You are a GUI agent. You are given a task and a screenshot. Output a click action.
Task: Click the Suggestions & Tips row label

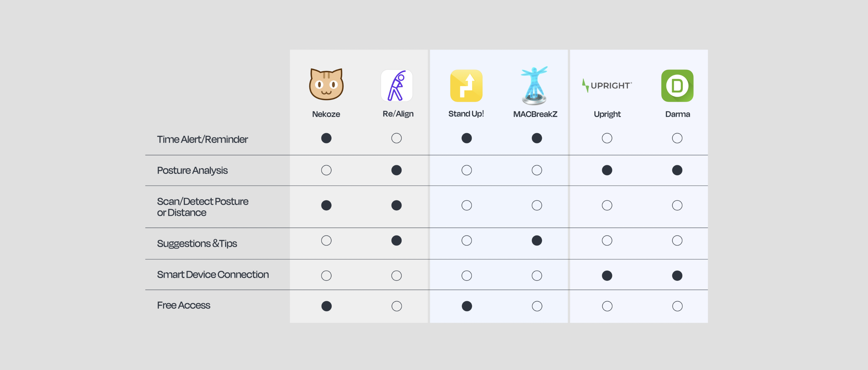197,244
